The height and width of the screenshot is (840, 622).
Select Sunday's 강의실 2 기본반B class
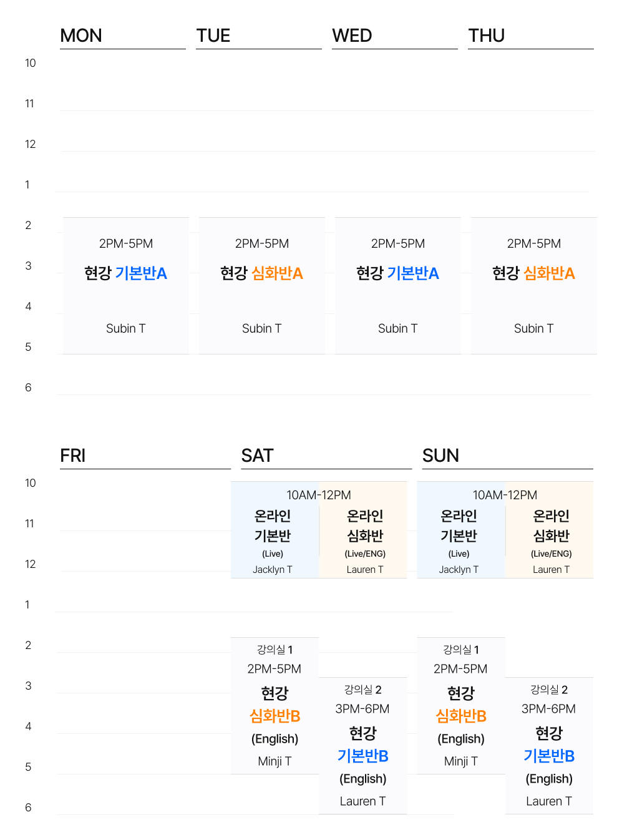point(549,746)
